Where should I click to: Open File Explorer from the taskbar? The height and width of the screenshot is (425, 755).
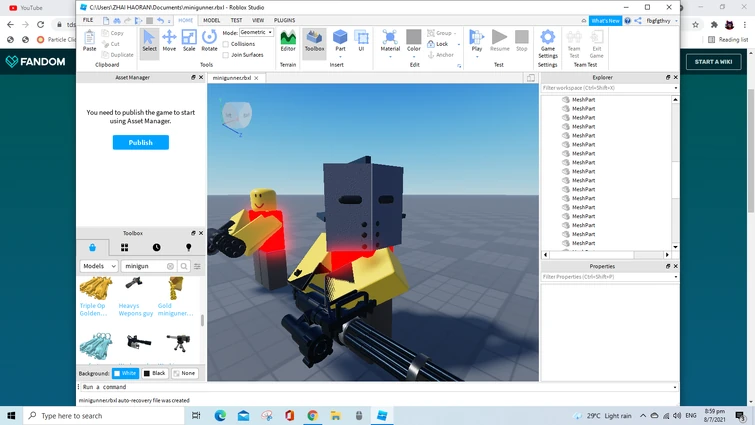click(x=336, y=415)
